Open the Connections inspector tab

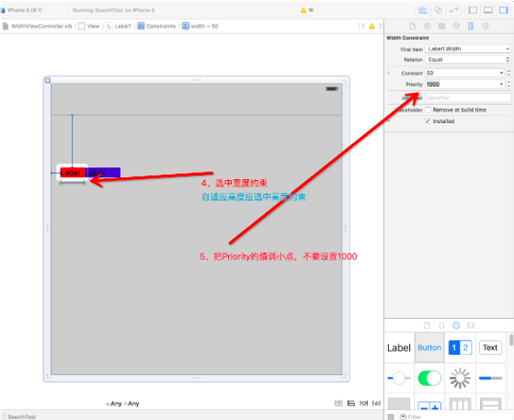pyautogui.click(x=485, y=27)
